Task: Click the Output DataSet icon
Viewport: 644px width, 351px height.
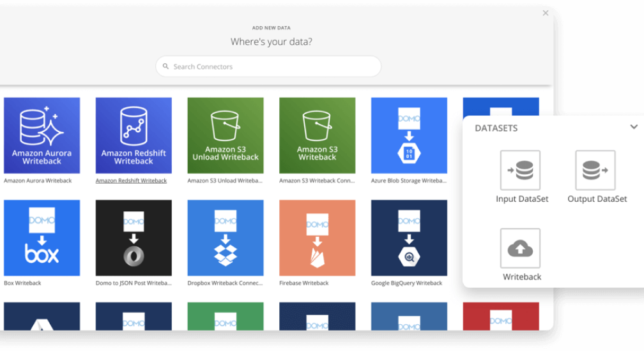Action: [595, 170]
